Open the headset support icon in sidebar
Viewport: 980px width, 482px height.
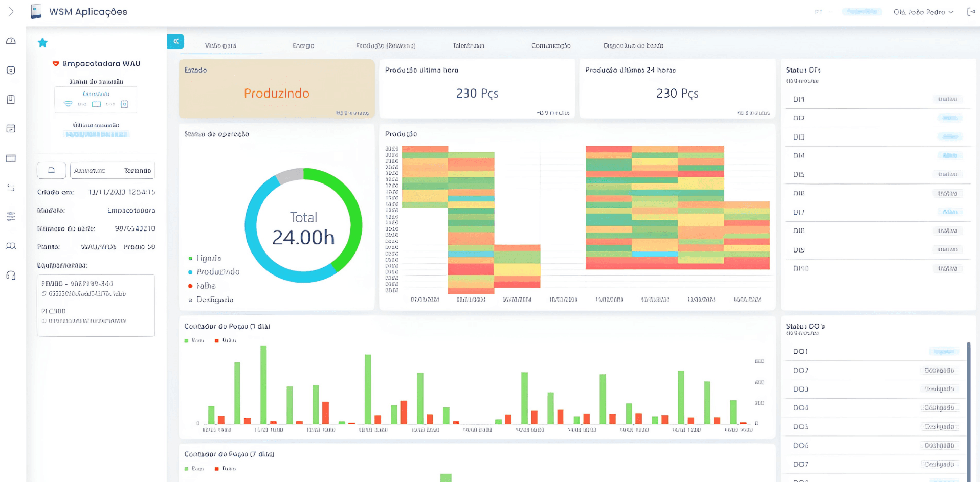point(11,276)
